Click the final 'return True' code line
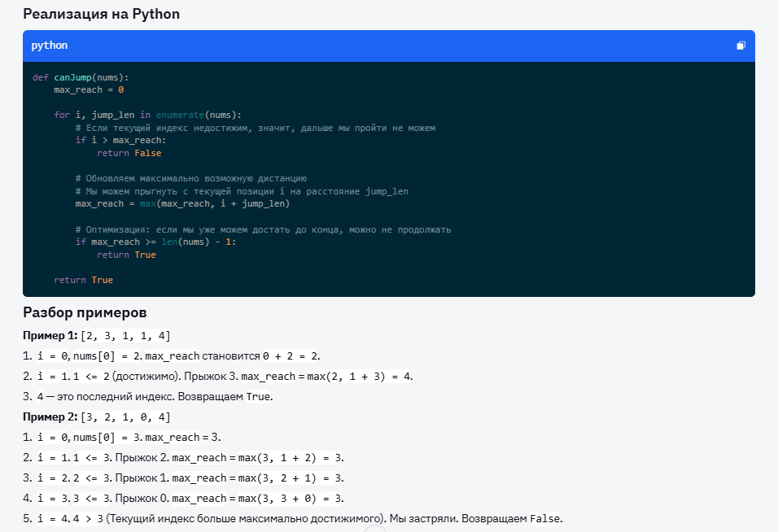This screenshot has width=778, height=532. click(x=84, y=280)
